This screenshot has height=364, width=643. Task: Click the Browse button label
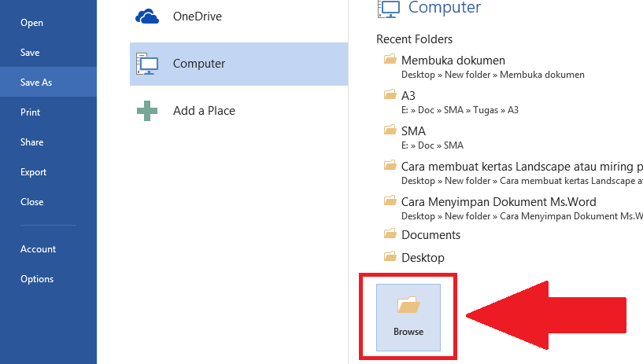[408, 332]
